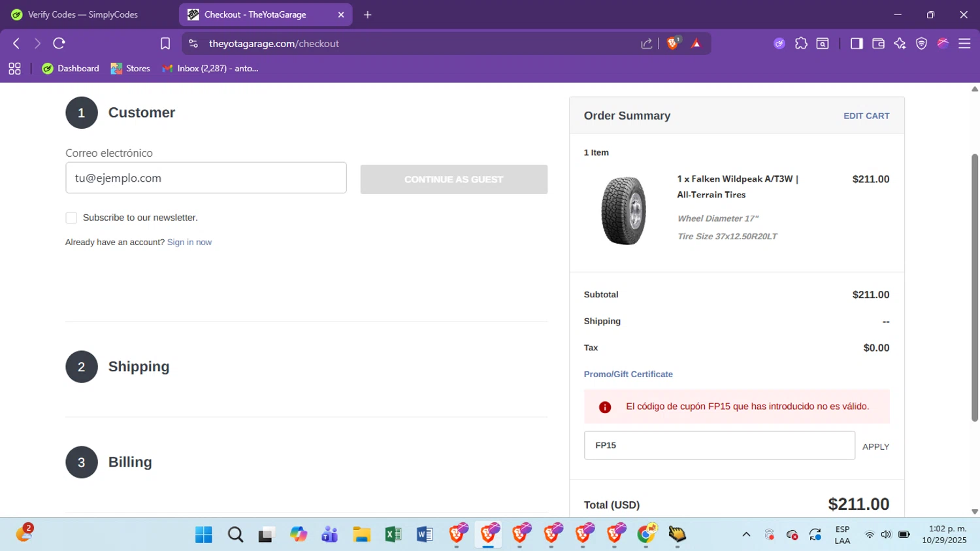Open Excel from the taskbar
980x551 pixels.
pyautogui.click(x=393, y=535)
